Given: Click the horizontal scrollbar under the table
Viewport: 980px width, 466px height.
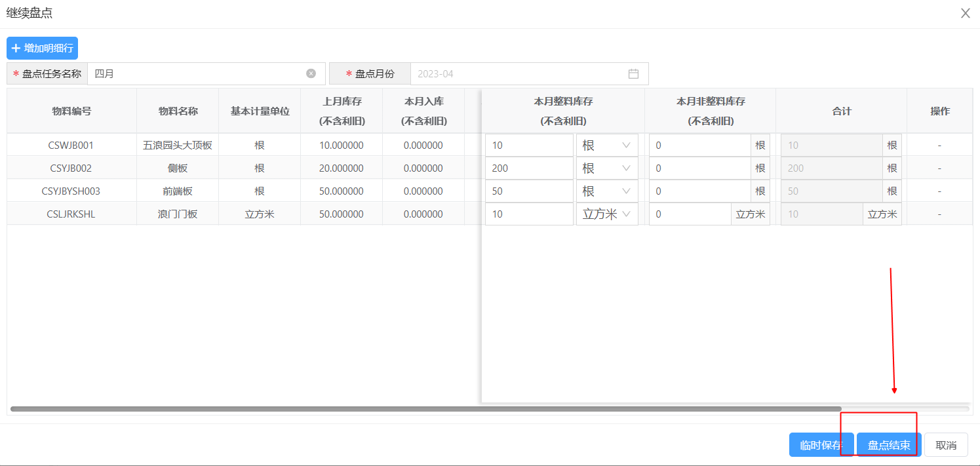Looking at the screenshot, I should 426,409.
